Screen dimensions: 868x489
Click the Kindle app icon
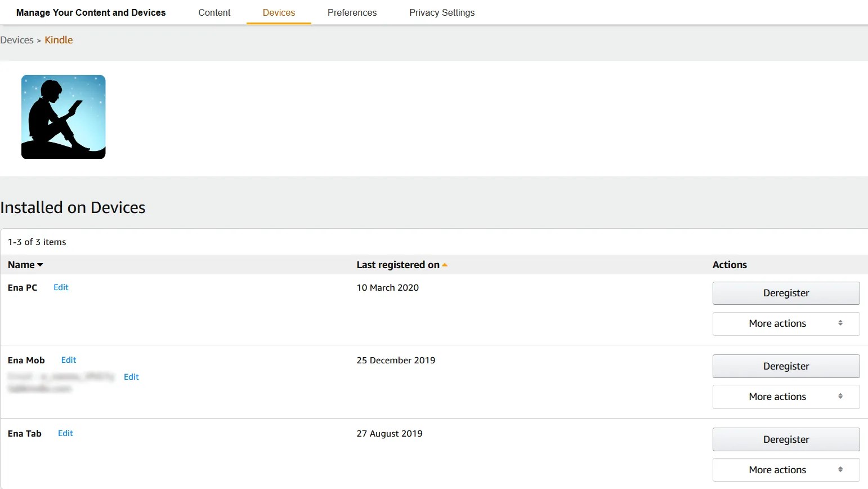tap(63, 117)
